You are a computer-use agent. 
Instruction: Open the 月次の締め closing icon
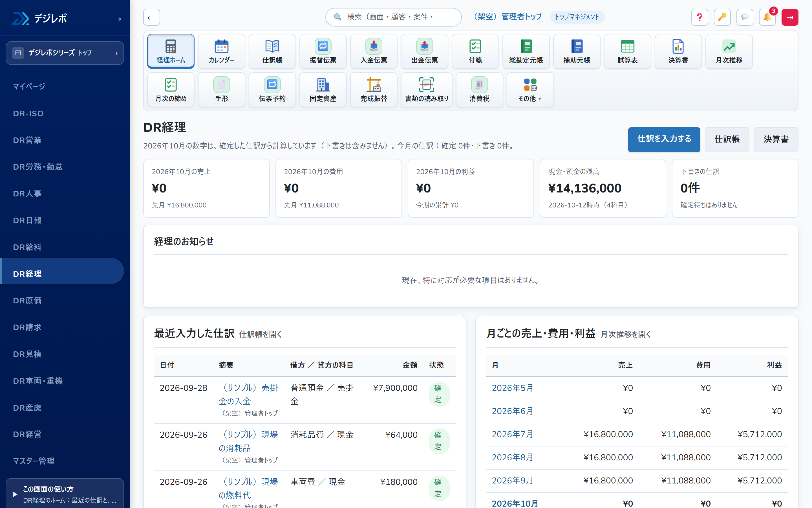point(171,90)
